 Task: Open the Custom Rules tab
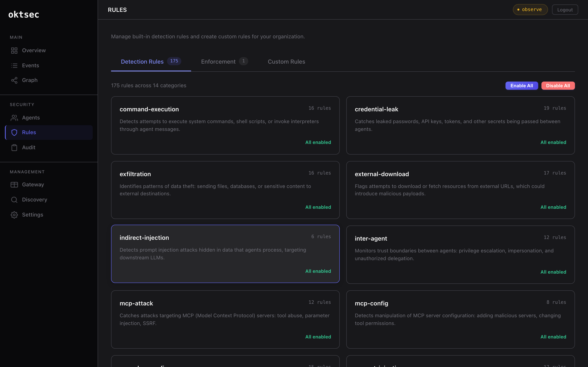pyautogui.click(x=286, y=61)
